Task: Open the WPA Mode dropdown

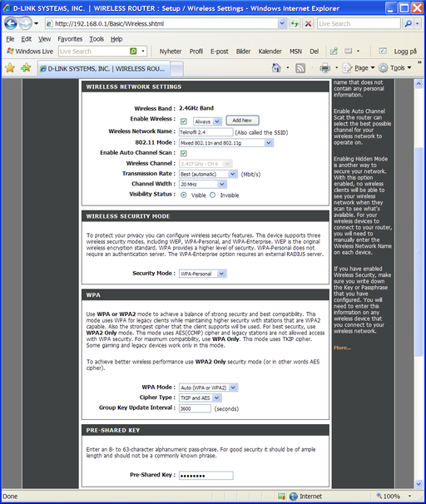Action: pyautogui.click(x=208, y=388)
